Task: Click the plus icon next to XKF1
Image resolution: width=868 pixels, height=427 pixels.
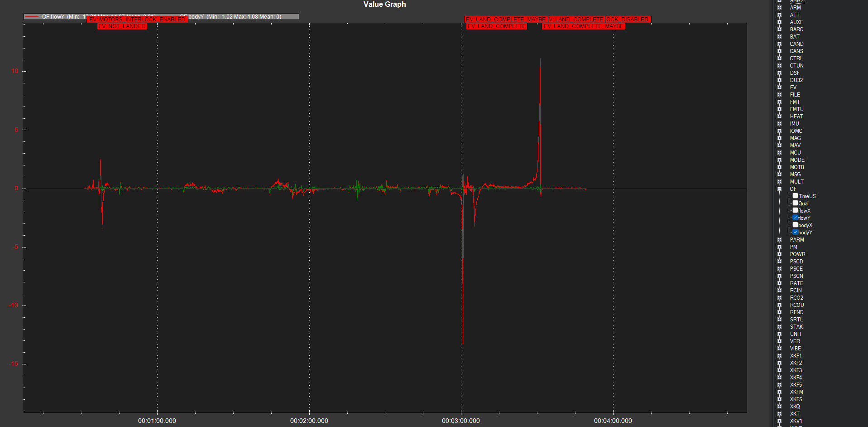Action: click(x=779, y=356)
